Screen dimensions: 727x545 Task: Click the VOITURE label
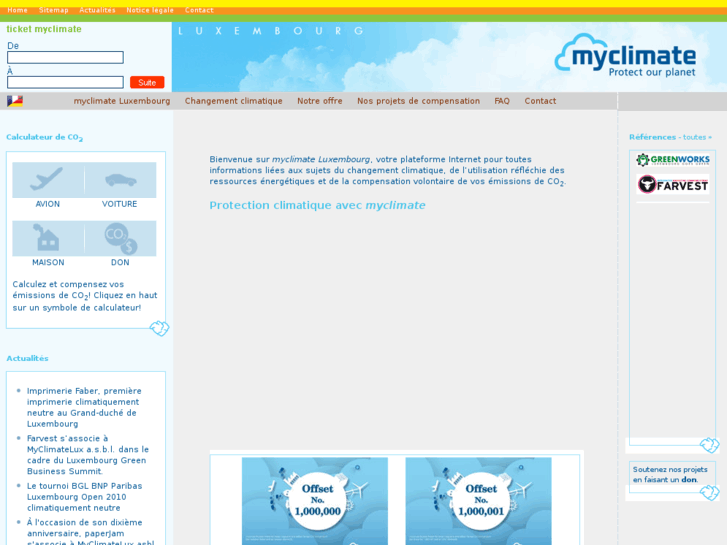click(120, 204)
